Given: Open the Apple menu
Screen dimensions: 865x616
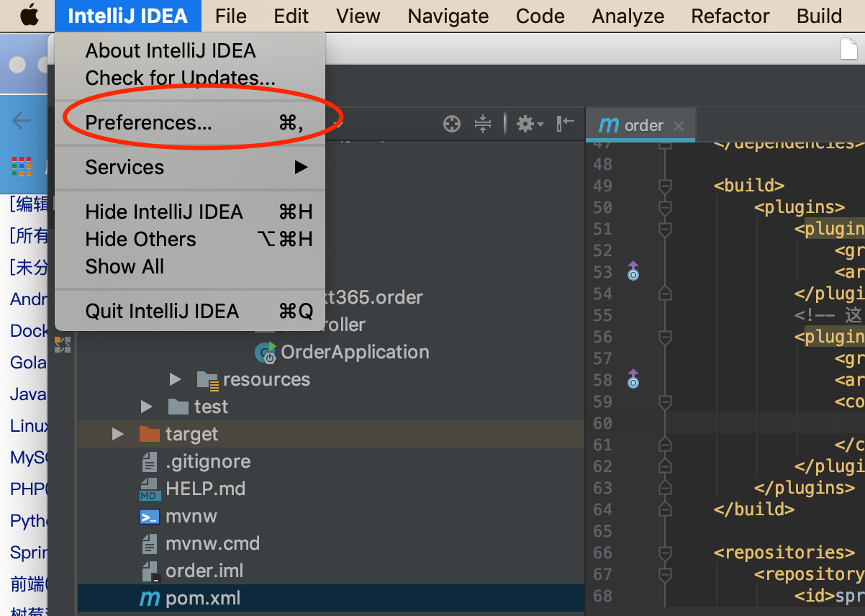Looking at the screenshot, I should click(30, 15).
